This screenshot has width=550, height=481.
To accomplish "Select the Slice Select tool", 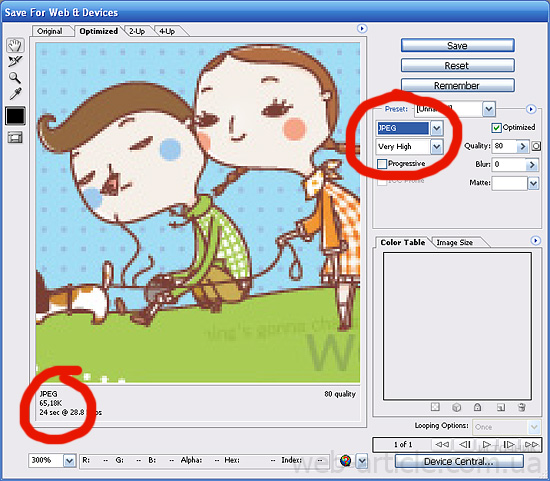I will 15,61.
